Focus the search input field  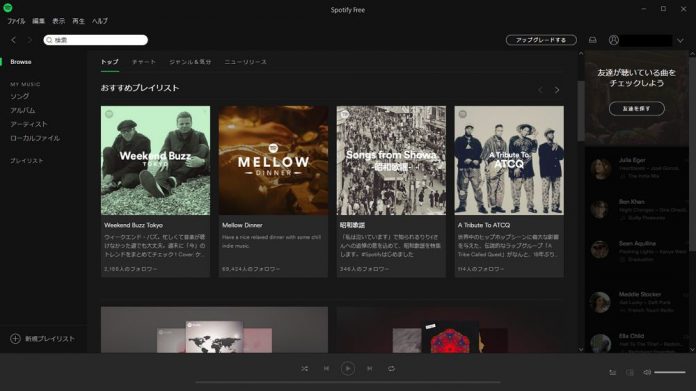point(95,40)
